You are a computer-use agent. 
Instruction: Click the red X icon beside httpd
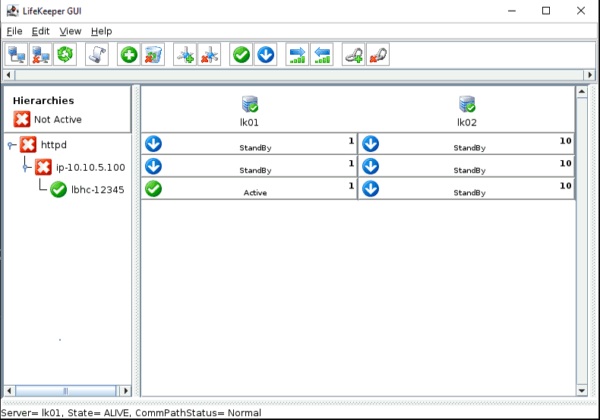point(28,145)
